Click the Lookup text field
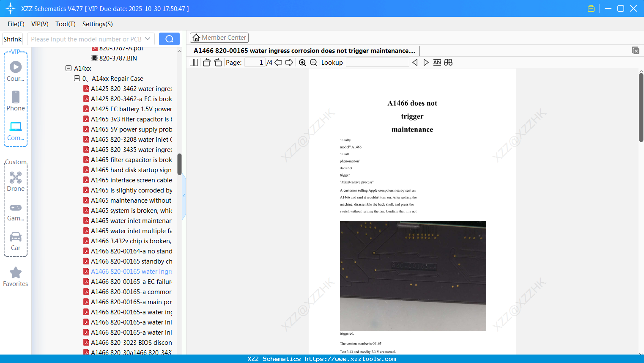 point(377,63)
